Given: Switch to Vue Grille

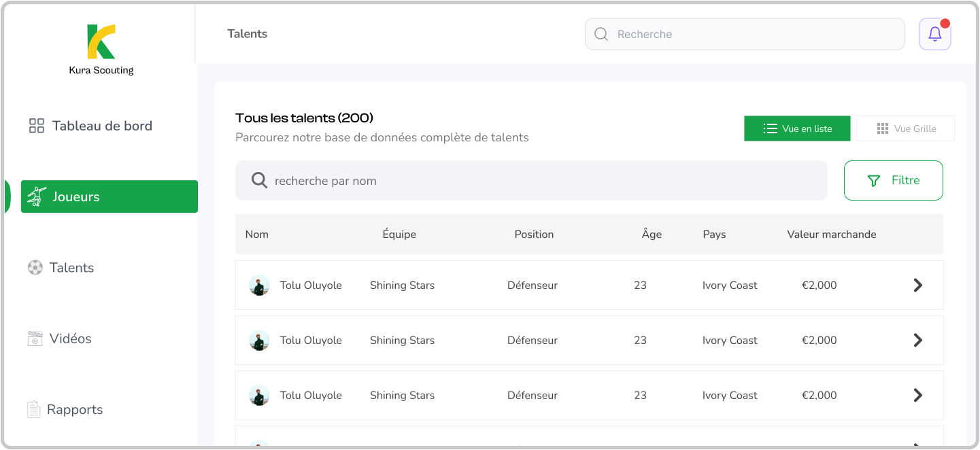Looking at the screenshot, I should click(x=905, y=128).
